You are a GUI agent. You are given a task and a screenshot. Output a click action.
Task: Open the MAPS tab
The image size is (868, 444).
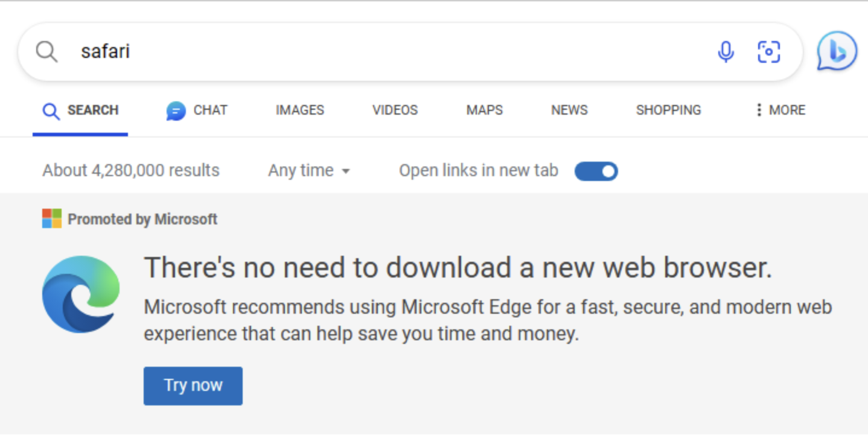coord(484,110)
